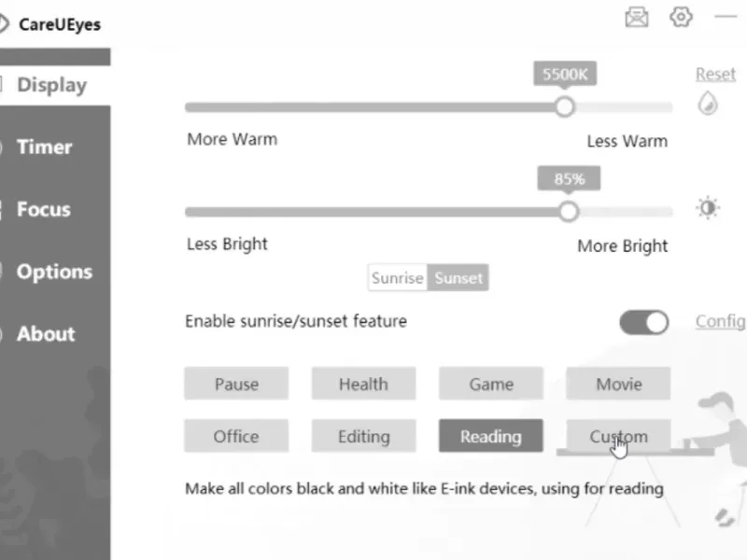
Task: Switch to the Focus tab
Action: pyautogui.click(x=44, y=210)
